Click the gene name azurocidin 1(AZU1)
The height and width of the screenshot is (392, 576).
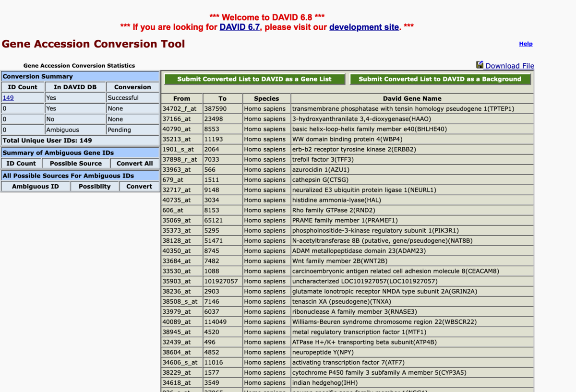click(321, 170)
